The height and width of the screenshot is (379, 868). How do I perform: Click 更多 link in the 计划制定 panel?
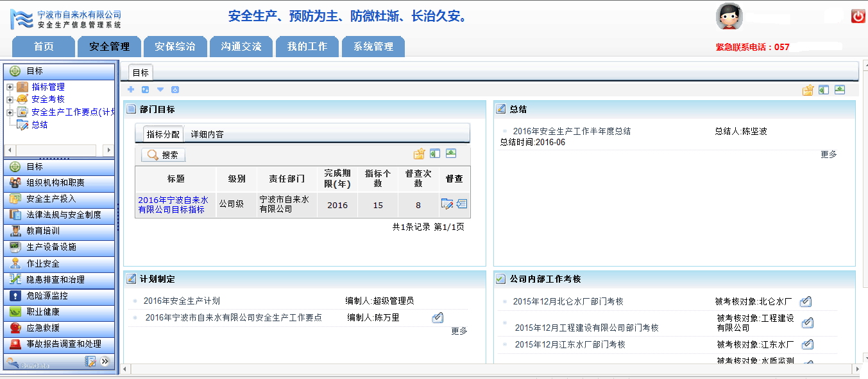459,331
